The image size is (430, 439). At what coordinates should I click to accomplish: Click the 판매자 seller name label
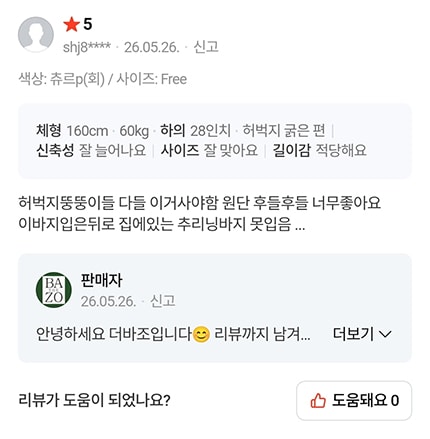point(102,280)
